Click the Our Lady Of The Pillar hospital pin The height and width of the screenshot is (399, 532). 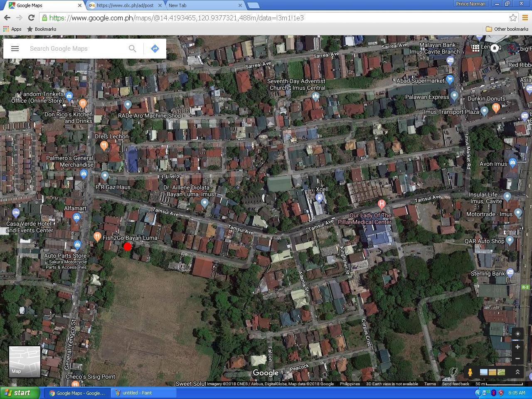382,204
